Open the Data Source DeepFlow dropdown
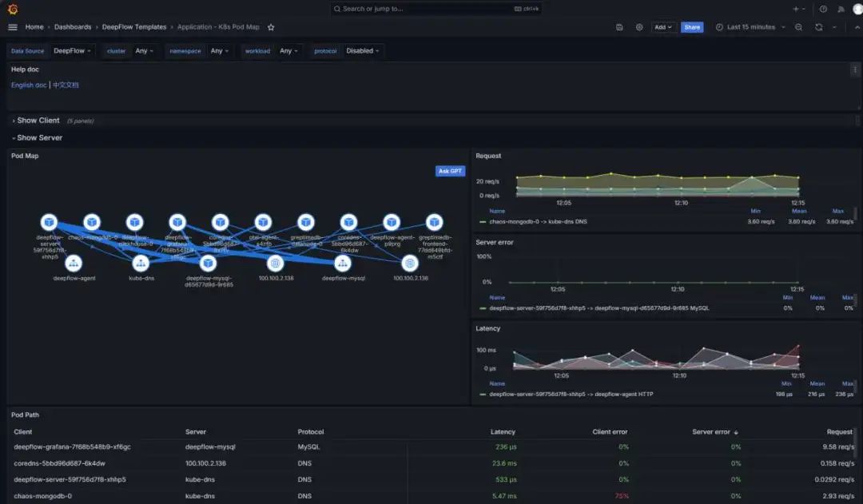863x504 pixels. 72,50
